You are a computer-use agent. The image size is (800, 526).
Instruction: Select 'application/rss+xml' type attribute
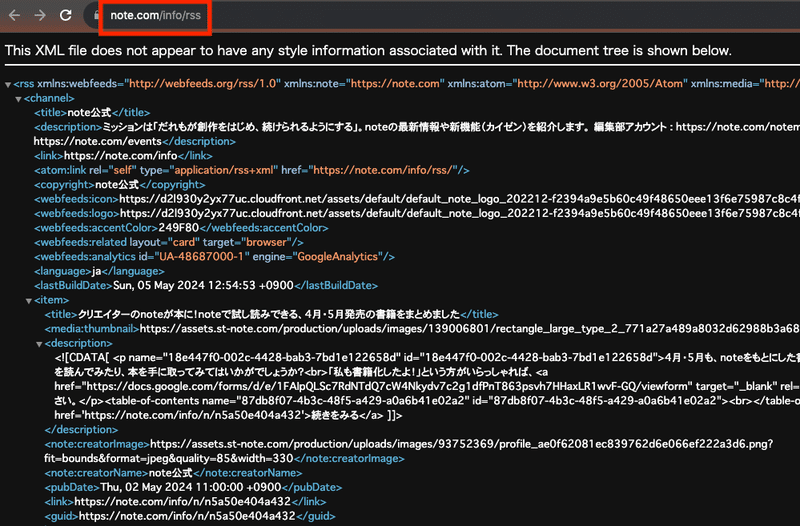pos(224,170)
